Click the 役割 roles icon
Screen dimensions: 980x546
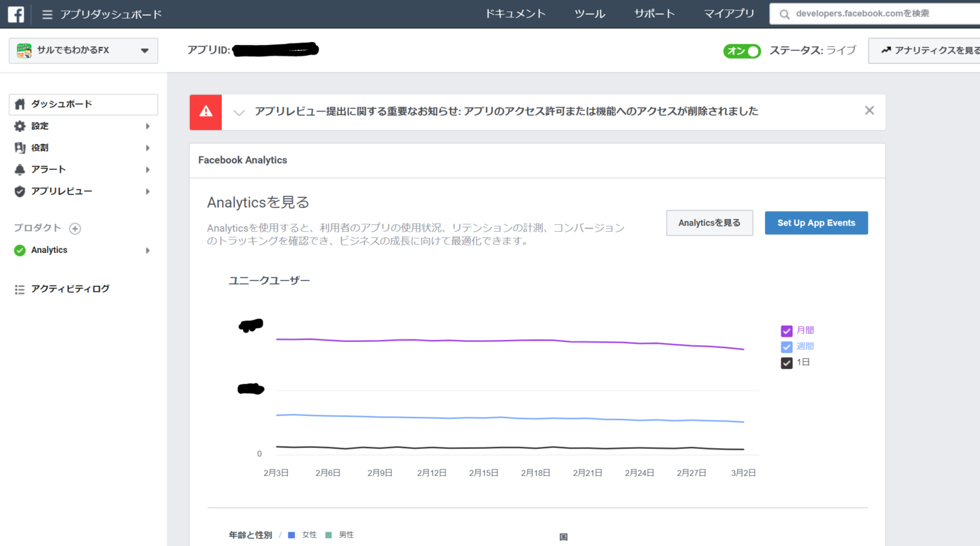[20, 148]
